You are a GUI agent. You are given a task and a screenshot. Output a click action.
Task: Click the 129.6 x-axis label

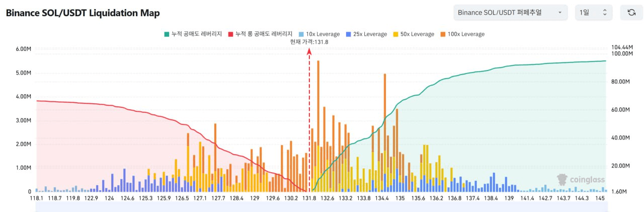(x=273, y=198)
